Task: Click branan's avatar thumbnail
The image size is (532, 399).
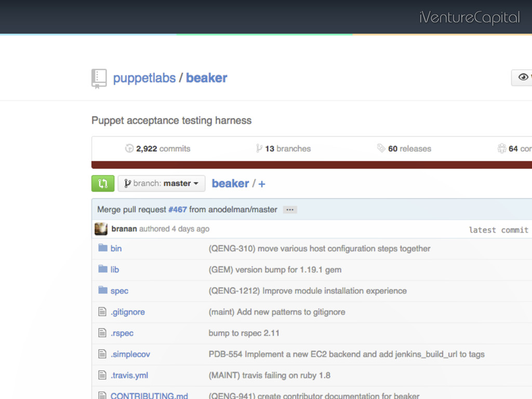Action: pyautogui.click(x=101, y=229)
